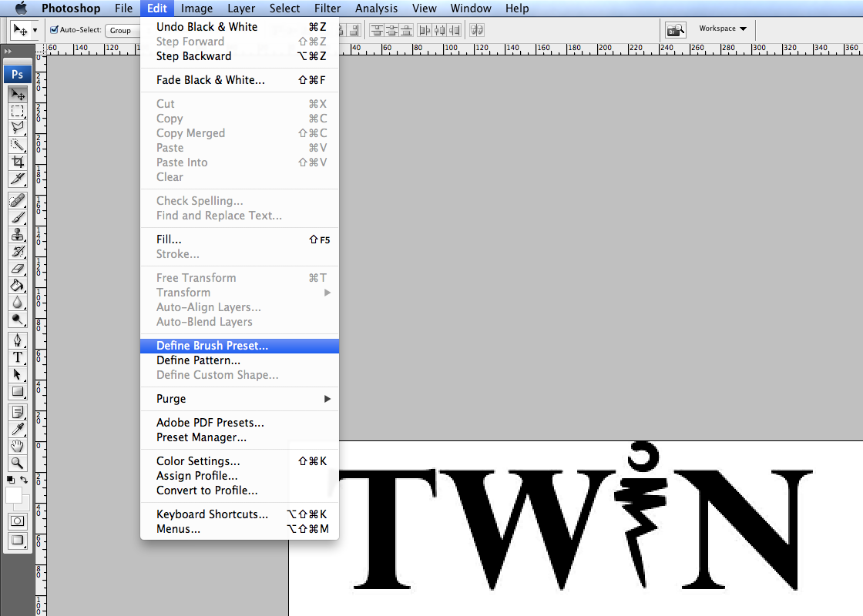Open the Preset Manager
Image resolution: width=863 pixels, height=616 pixels.
(240, 437)
